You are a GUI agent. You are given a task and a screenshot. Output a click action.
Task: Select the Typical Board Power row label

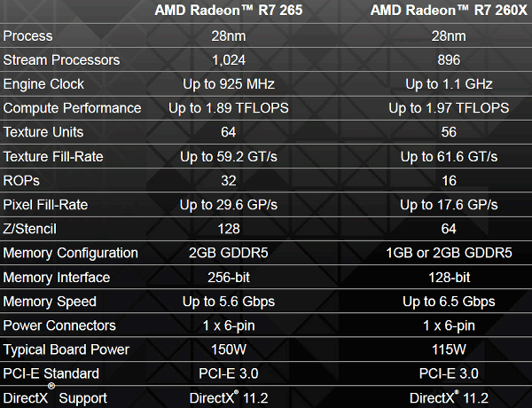click(66, 349)
